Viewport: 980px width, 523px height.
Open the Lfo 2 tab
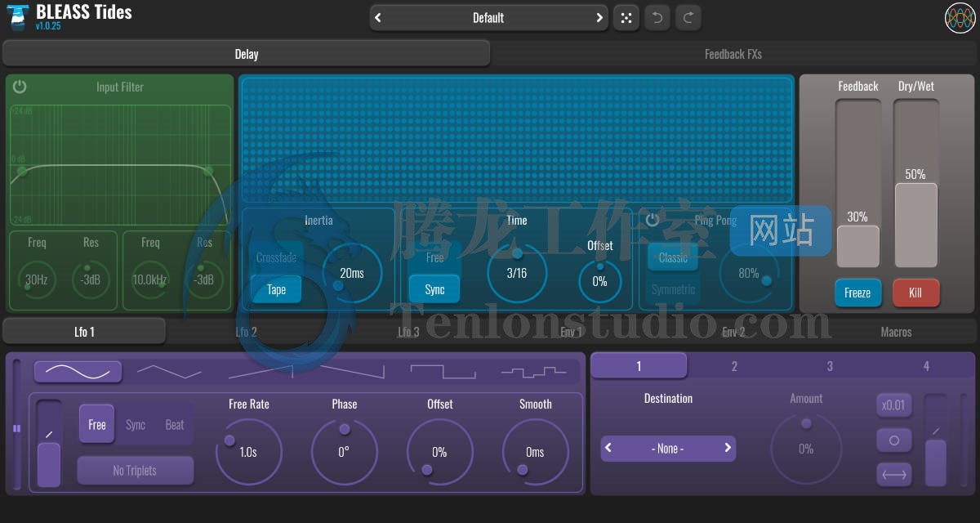pyautogui.click(x=247, y=332)
